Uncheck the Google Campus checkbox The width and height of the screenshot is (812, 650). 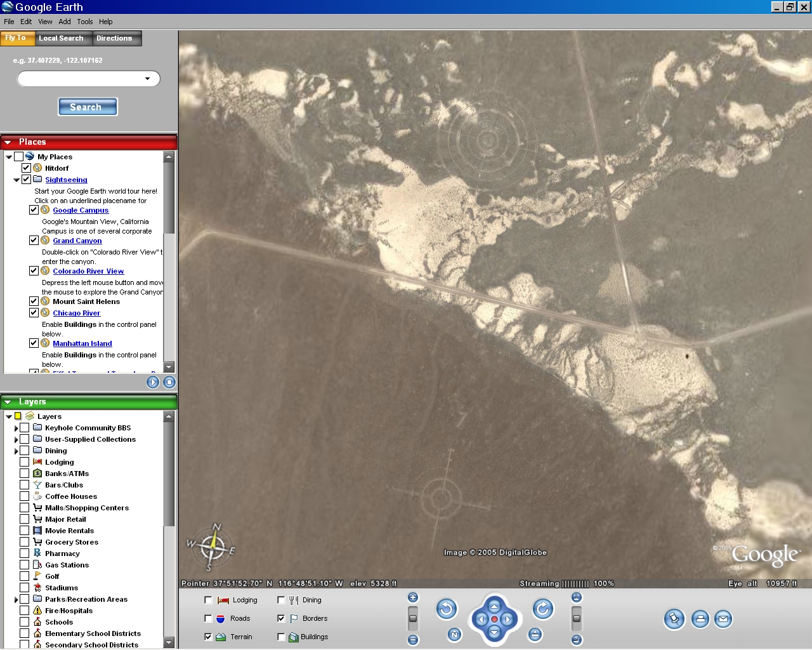[x=34, y=210]
